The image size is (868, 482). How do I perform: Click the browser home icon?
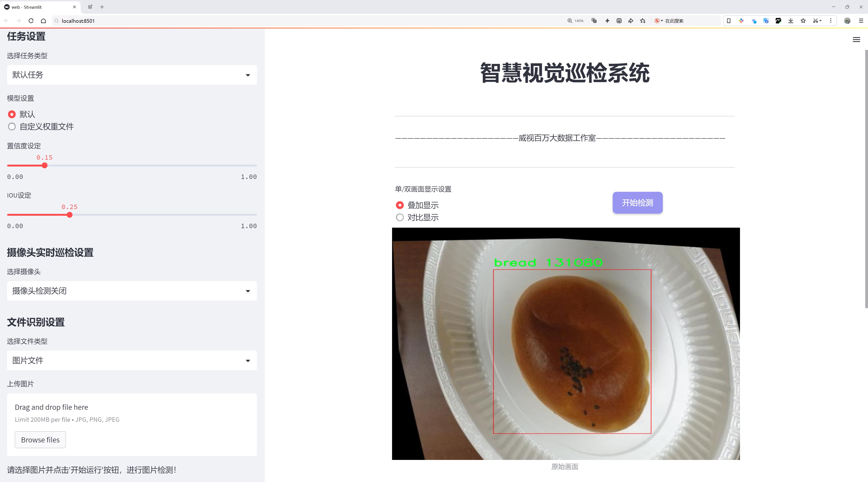(43, 21)
